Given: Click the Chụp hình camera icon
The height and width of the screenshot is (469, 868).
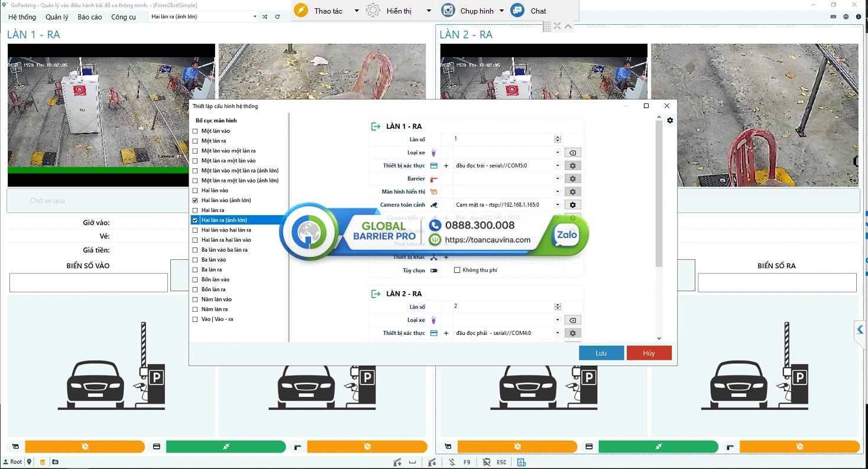Looking at the screenshot, I should tap(449, 11).
